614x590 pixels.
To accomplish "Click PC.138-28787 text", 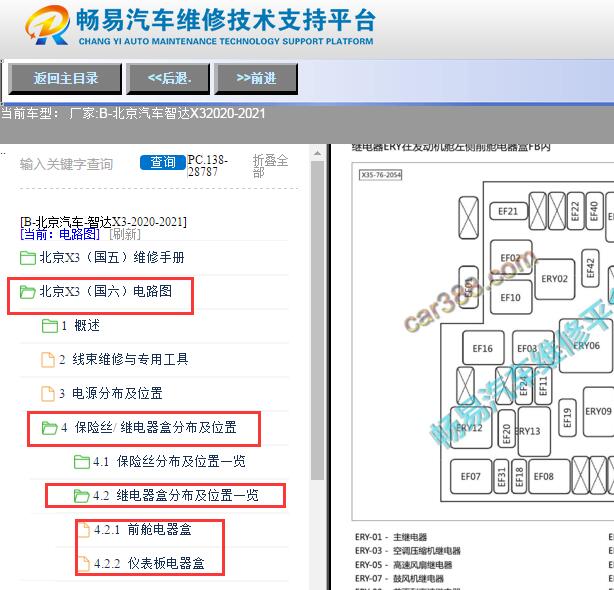I will tap(207, 166).
